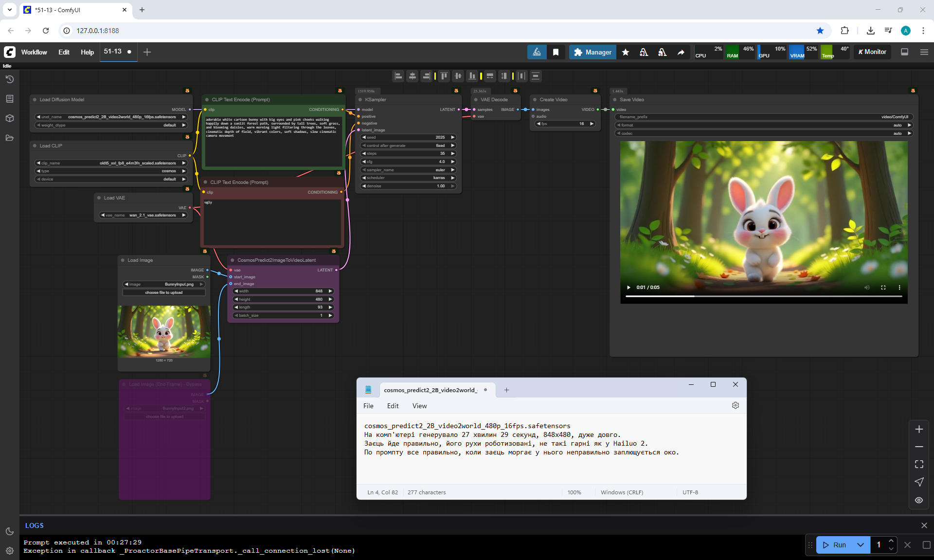Viewport: 934px width, 560px height.
Task: Open Notepad's View menu
Action: click(419, 406)
